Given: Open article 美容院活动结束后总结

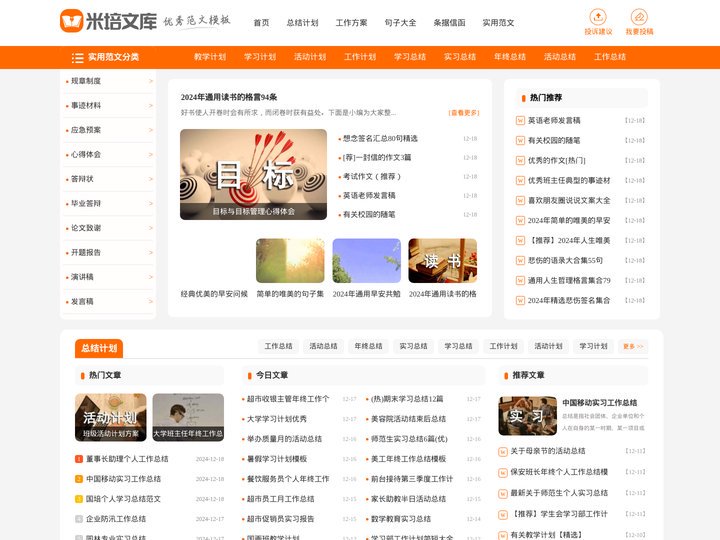Looking at the screenshot, I should [408, 419].
